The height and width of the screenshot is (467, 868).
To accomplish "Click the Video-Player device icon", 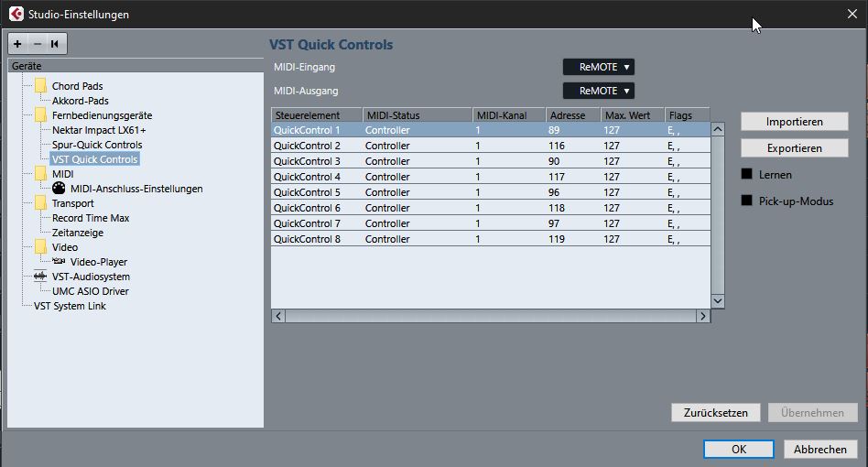I will click(59, 262).
